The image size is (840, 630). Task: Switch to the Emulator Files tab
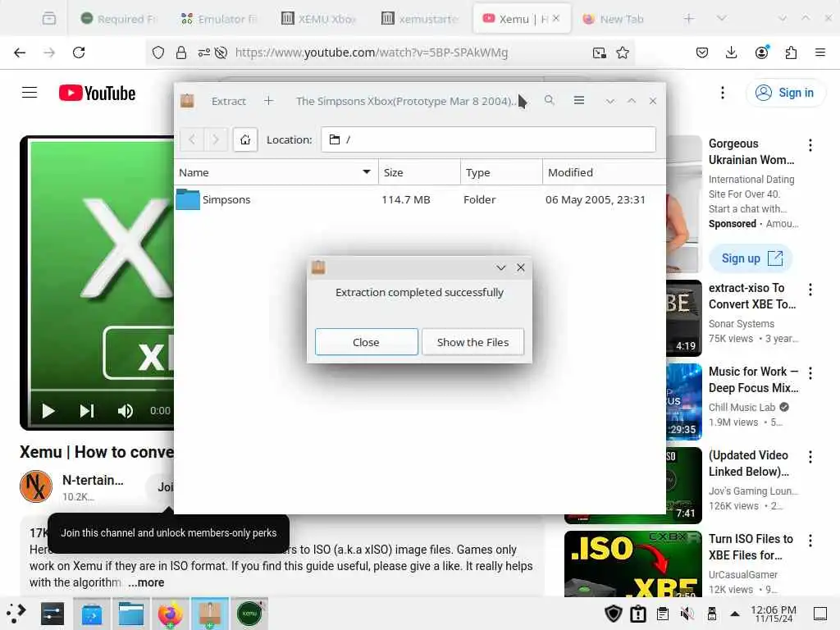(220, 19)
